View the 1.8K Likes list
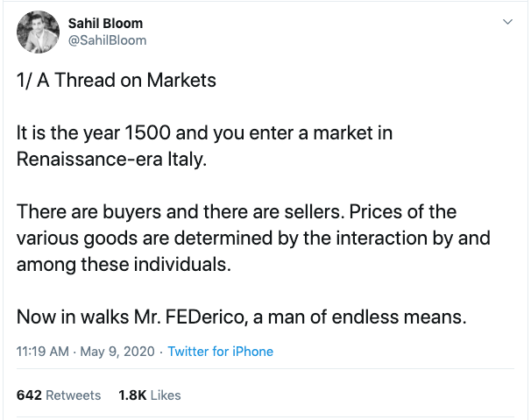 (149, 395)
